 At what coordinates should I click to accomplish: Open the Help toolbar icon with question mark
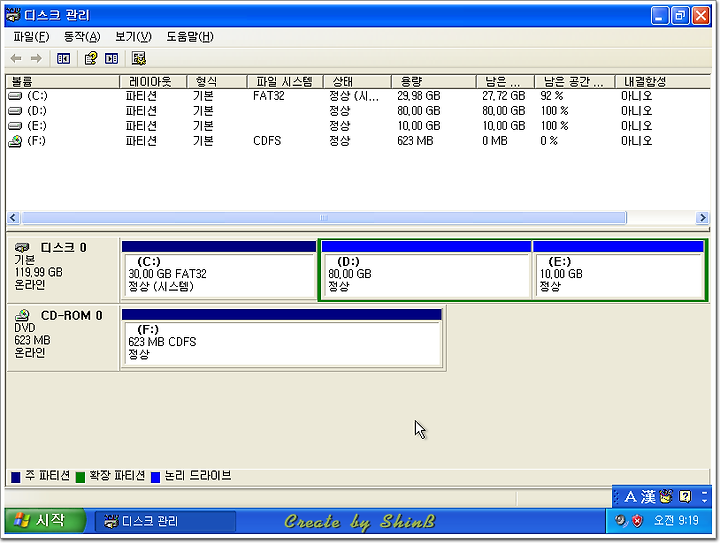point(90,58)
